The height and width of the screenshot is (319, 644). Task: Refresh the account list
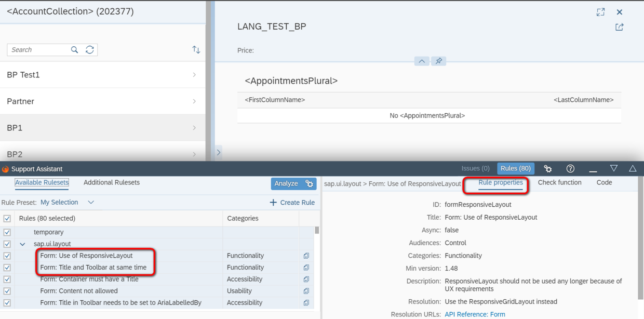click(90, 50)
